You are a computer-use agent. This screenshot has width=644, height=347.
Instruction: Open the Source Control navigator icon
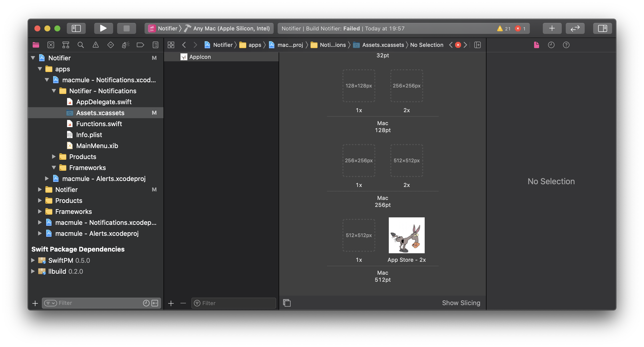pyautogui.click(x=51, y=45)
